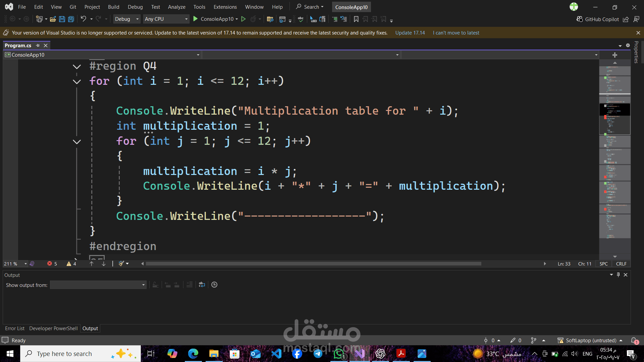Click SoftLaptop (untrusted) in the status bar
Image resolution: width=644 pixels, height=362 pixels.
click(x=591, y=341)
